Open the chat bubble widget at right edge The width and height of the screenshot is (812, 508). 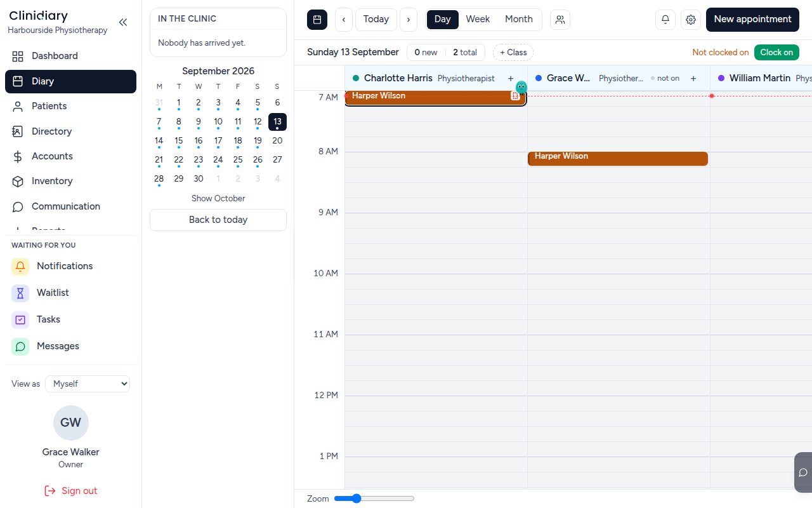(803, 472)
